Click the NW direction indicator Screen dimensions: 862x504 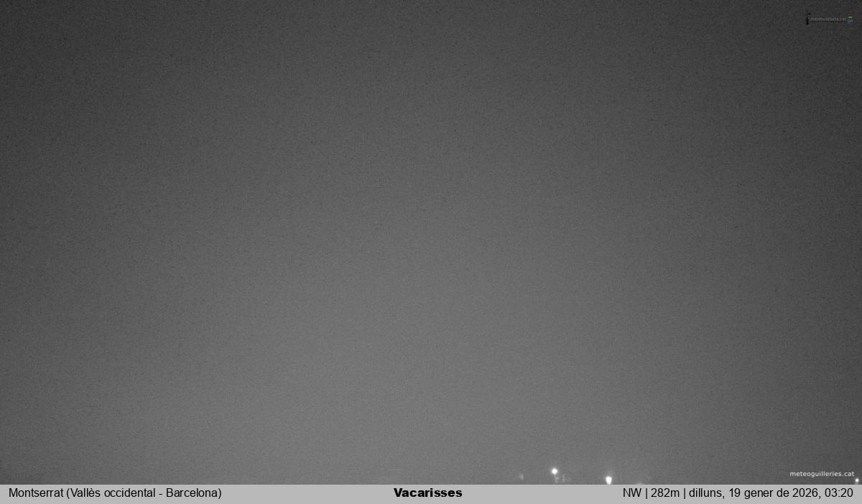click(631, 493)
